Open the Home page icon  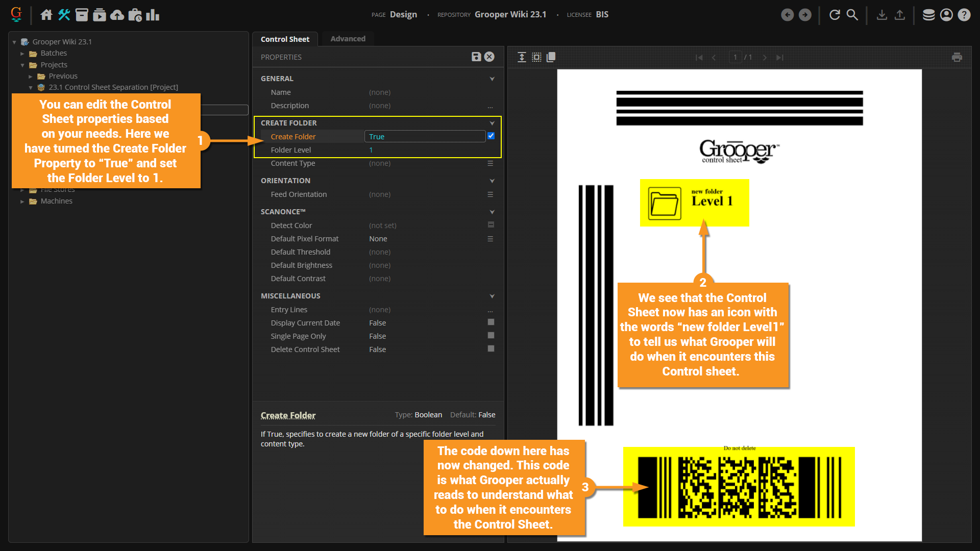tap(46, 15)
